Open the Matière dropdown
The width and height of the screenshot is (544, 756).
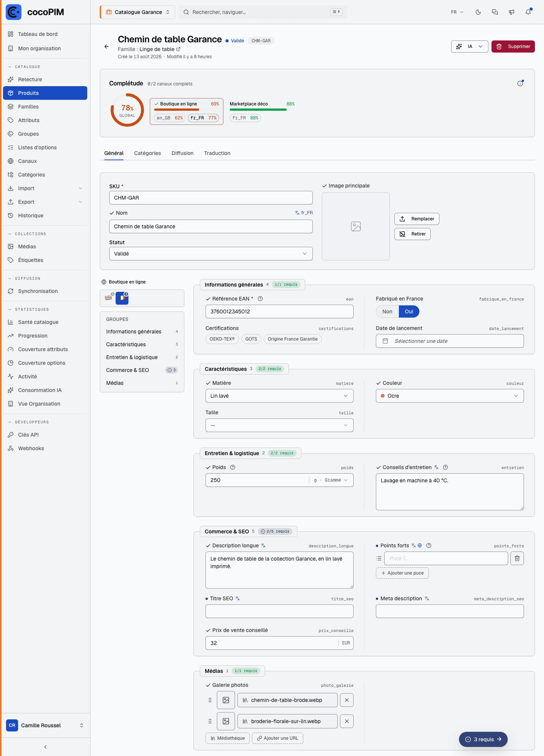pos(280,396)
